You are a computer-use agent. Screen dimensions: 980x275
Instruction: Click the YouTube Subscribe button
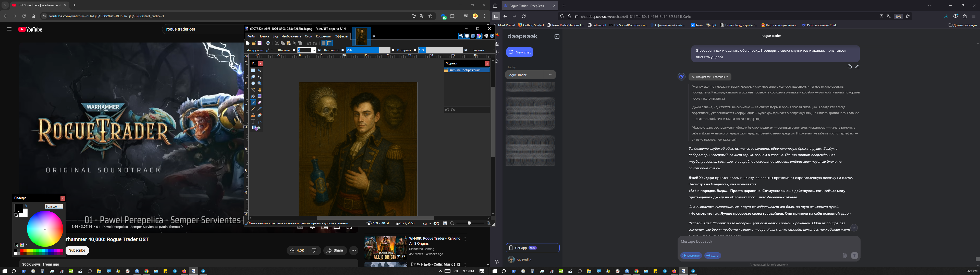(77, 250)
